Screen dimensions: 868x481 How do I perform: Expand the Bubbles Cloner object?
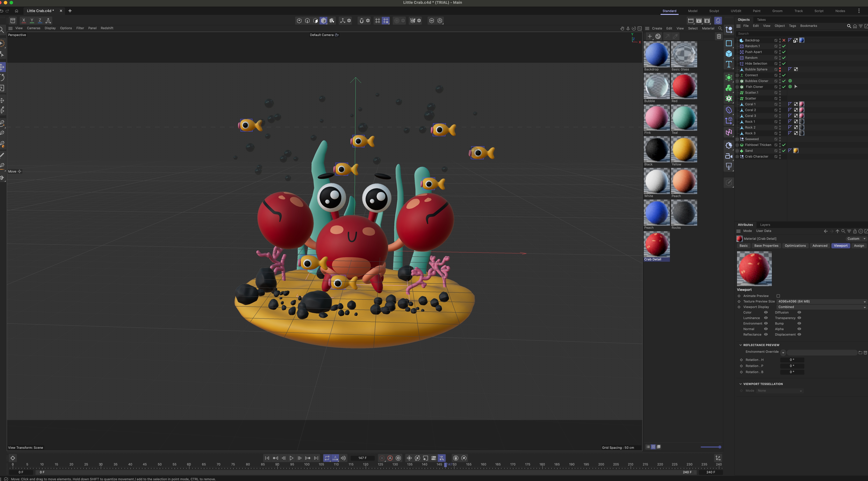pyautogui.click(x=737, y=81)
